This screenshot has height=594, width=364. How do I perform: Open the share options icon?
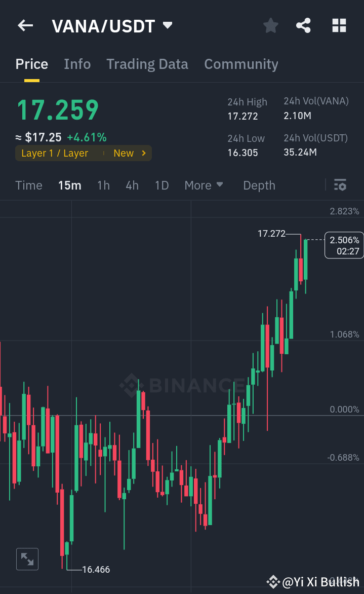point(303,25)
